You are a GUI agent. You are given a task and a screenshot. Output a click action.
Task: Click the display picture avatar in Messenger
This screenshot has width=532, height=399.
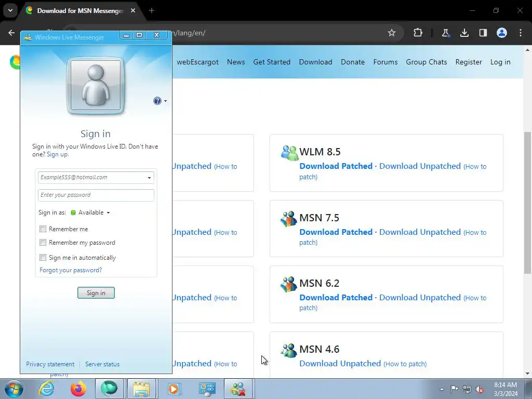click(96, 85)
